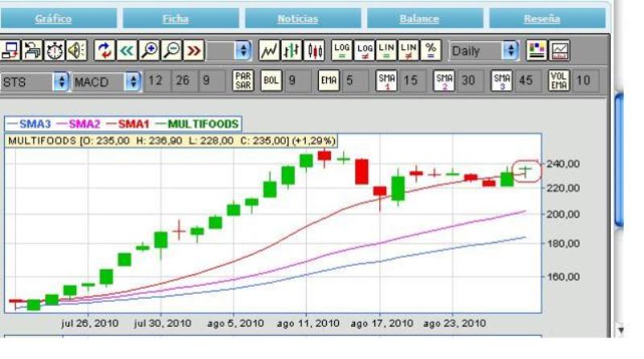Choose LOG not-equal scale button
Image resolution: width=644 pixels, height=359 pixels.
(365, 51)
